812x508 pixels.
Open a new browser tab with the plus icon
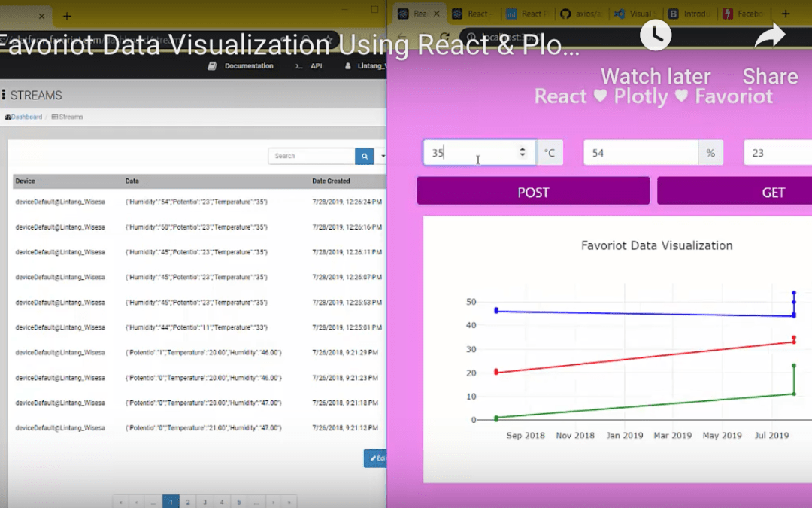(785, 13)
